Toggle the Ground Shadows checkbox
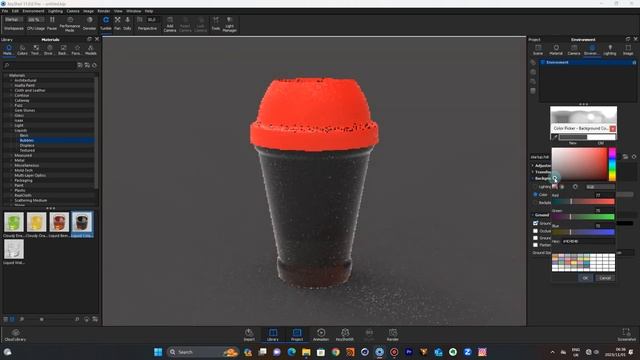 pos(536,223)
